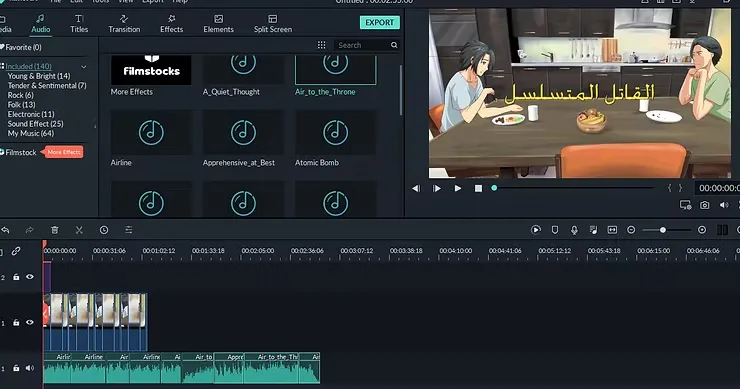
Task: Collapse the Included (140) category list
Action: [x=84, y=67]
